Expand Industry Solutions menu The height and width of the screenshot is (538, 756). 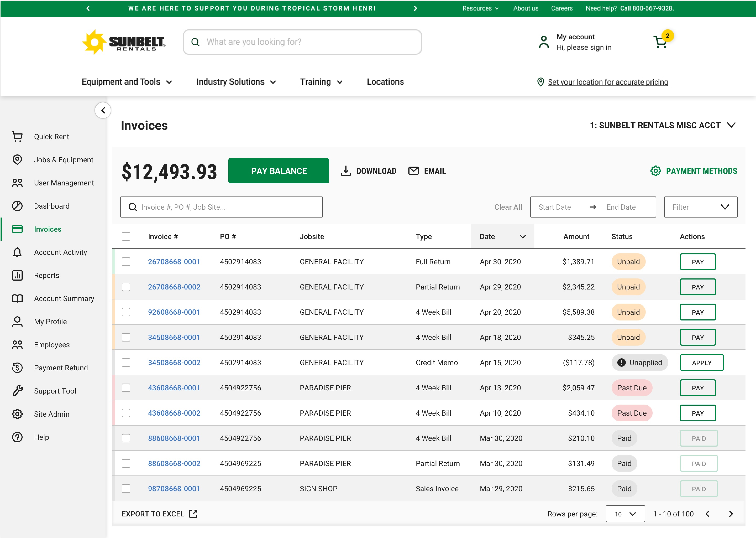click(236, 82)
